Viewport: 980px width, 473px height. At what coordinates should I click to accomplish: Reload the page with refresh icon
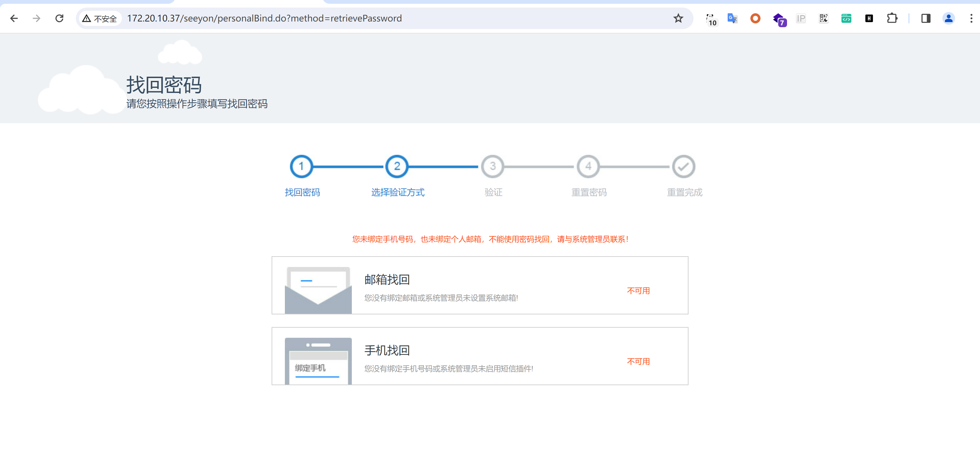pos(59,18)
